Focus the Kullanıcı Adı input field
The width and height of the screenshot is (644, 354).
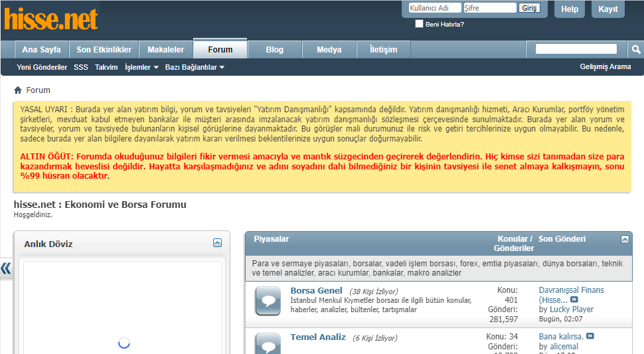[435, 8]
